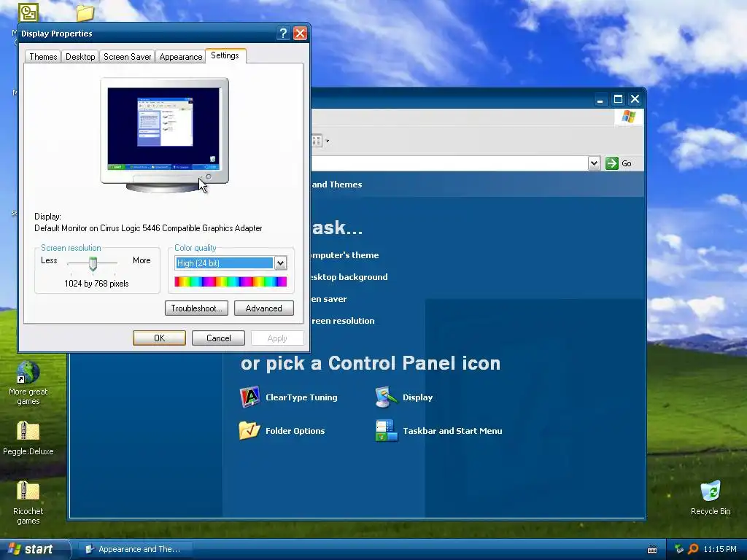This screenshot has width=747, height=560.
Task: Expand the Views button dropdown arrow
Action: point(328,141)
